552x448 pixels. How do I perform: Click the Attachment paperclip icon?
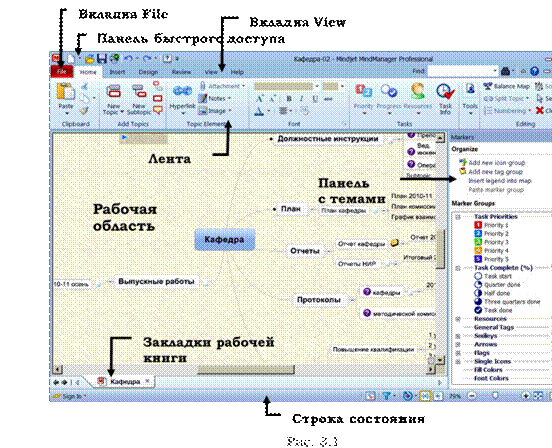point(203,86)
